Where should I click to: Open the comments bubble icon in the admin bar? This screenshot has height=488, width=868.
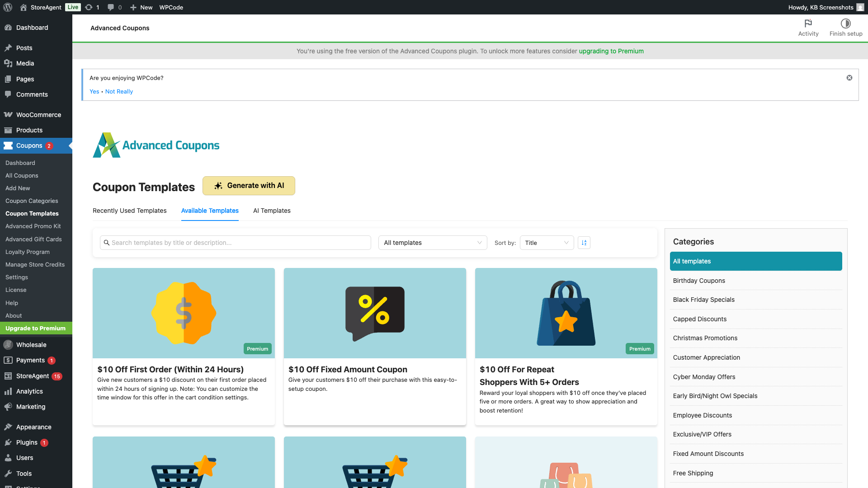pyautogui.click(x=111, y=7)
